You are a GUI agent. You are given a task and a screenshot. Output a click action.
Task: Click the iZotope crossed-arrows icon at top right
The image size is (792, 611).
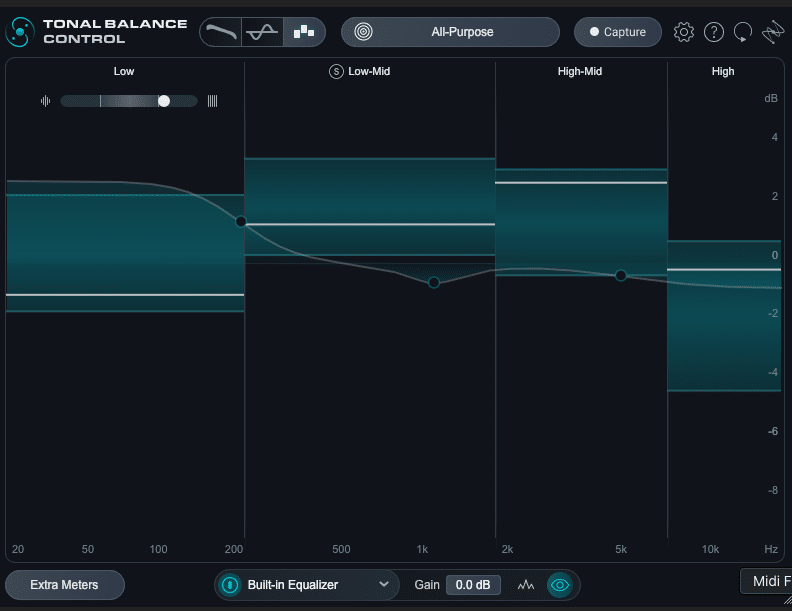tap(773, 32)
